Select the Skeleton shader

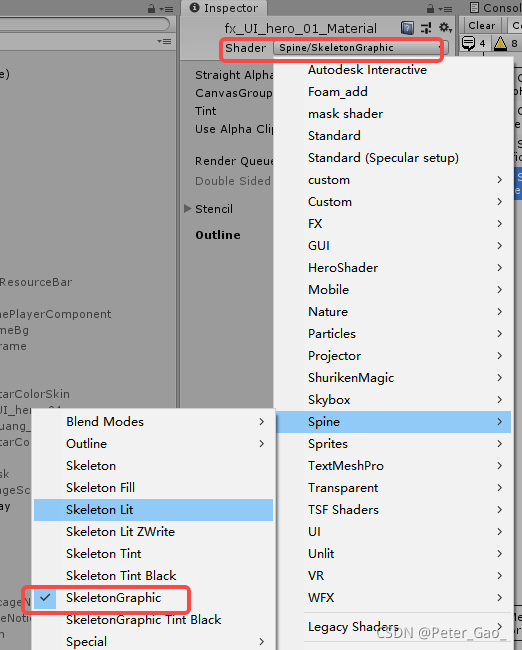pos(153,466)
